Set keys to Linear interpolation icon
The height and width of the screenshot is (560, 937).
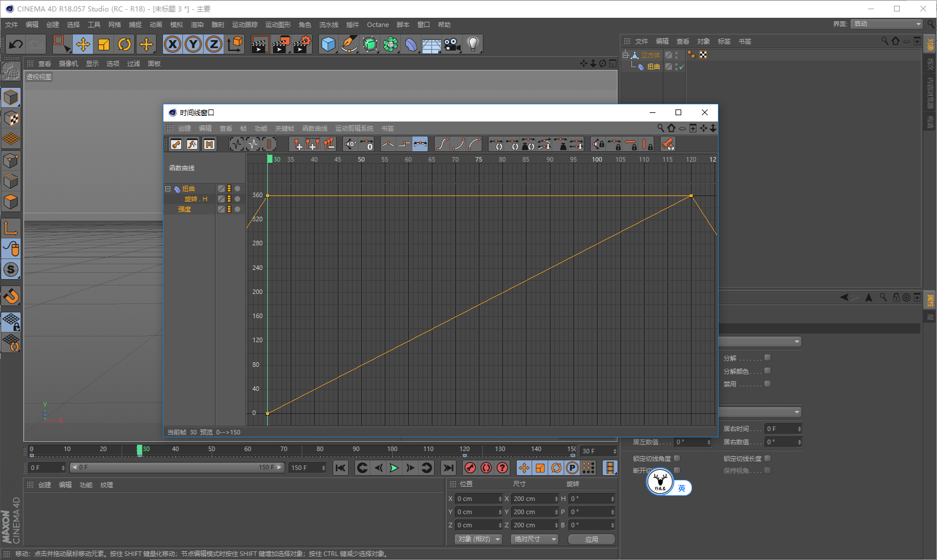(x=388, y=144)
